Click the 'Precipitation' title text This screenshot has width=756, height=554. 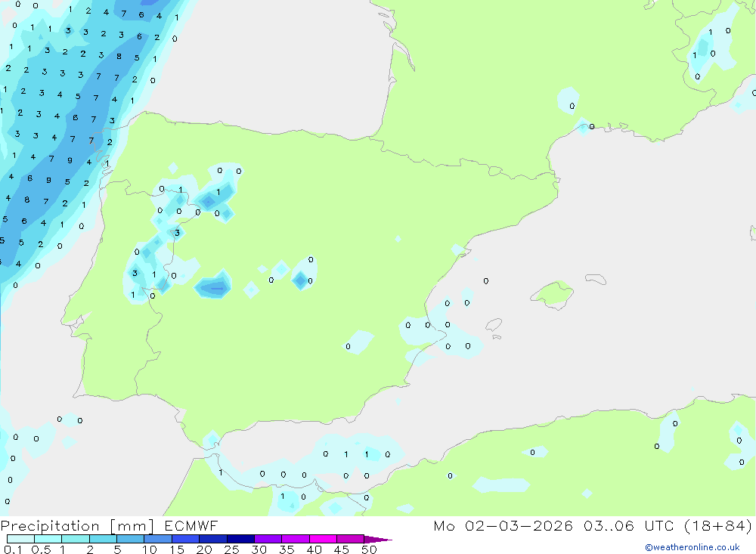tap(50, 526)
